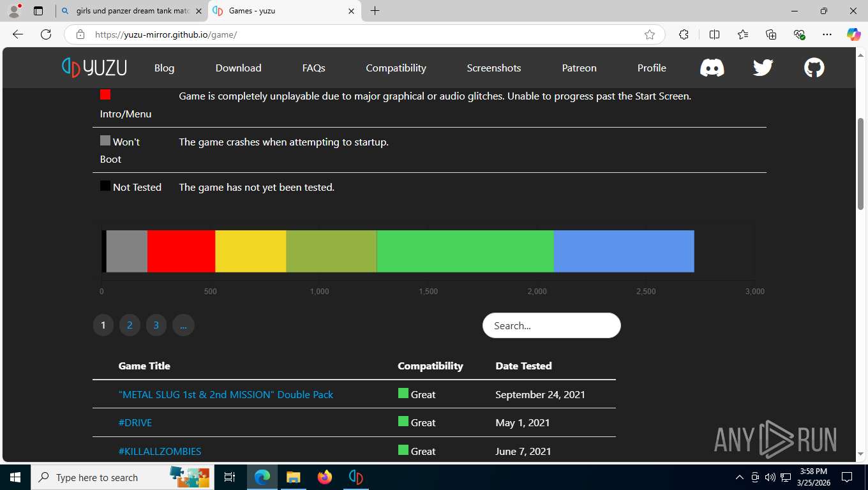Screen dimensions: 868x490
Task: Open the #KILLALLZOMBIES game link
Action: click(160, 451)
